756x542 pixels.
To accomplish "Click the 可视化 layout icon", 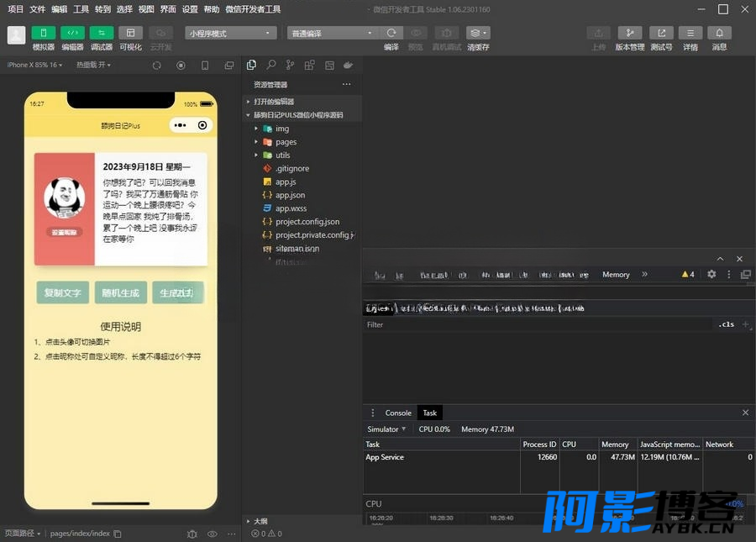I will (131, 33).
